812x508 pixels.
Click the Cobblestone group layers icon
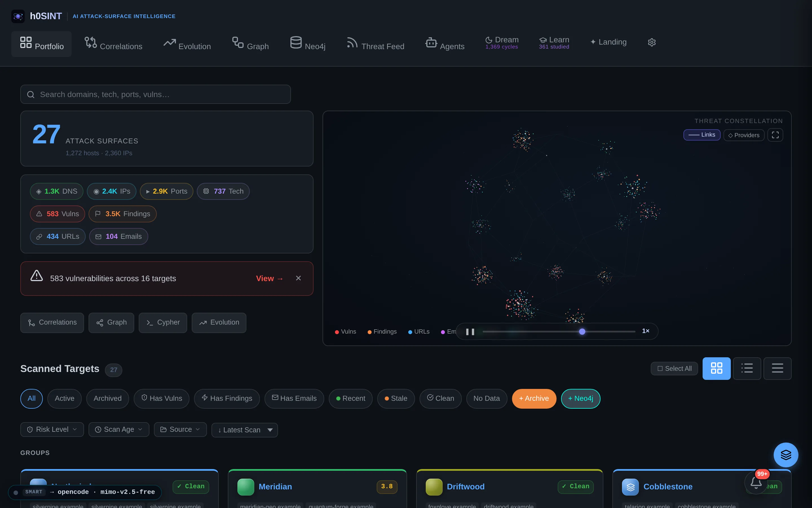point(630,487)
